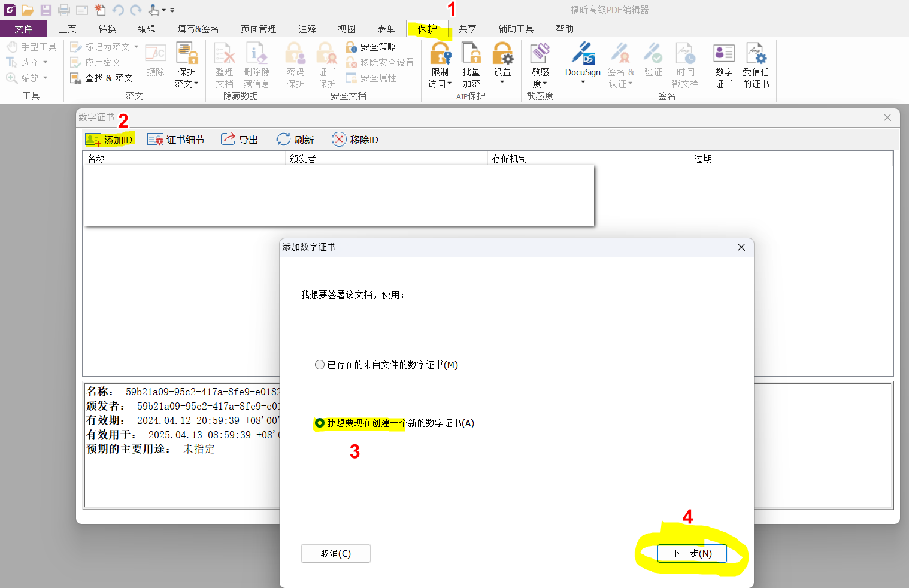Switch to the 保护 ribbon tab
The image size is (909, 588).
pos(428,29)
